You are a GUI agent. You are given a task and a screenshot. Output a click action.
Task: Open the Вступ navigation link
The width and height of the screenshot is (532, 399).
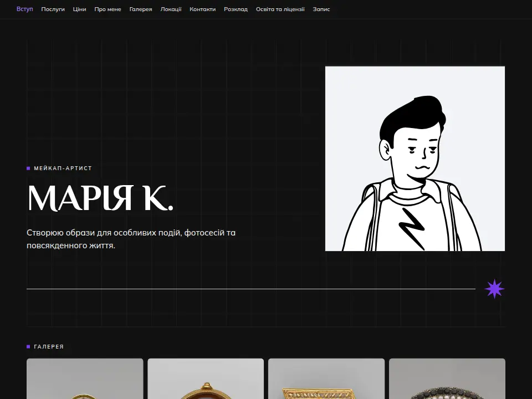coord(25,9)
